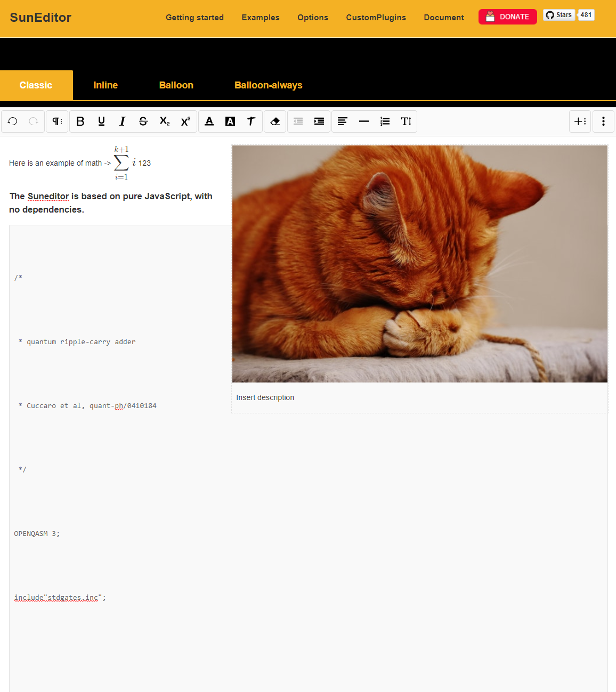The width and height of the screenshot is (616, 692).
Task: Click the undo icon
Action: tap(12, 121)
